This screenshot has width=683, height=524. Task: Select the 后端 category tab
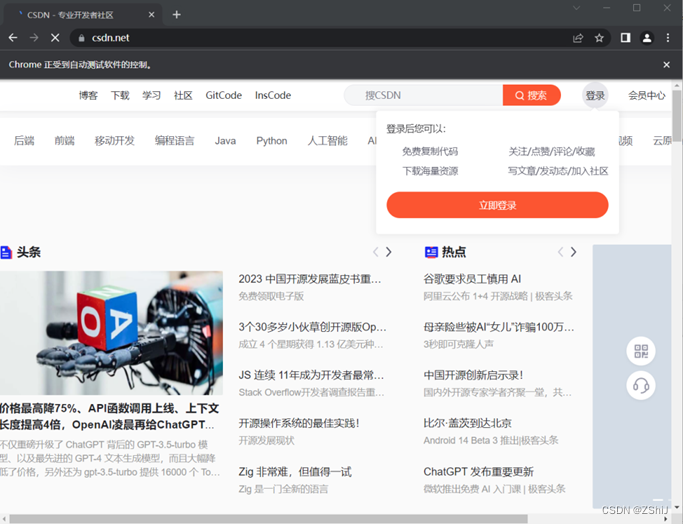[x=24, y=141]
